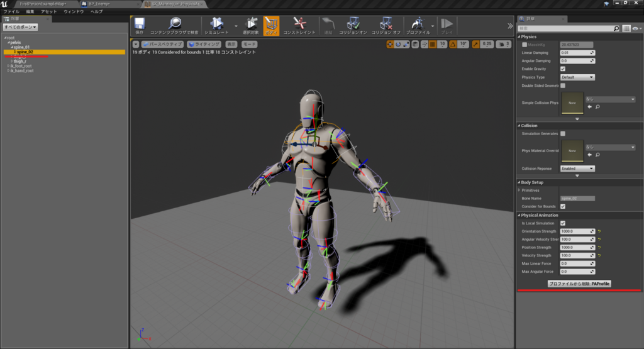The image size is (644, 349).
Task: Switch to FirstPersonExampleMap tab
Action: coord(43,4)
